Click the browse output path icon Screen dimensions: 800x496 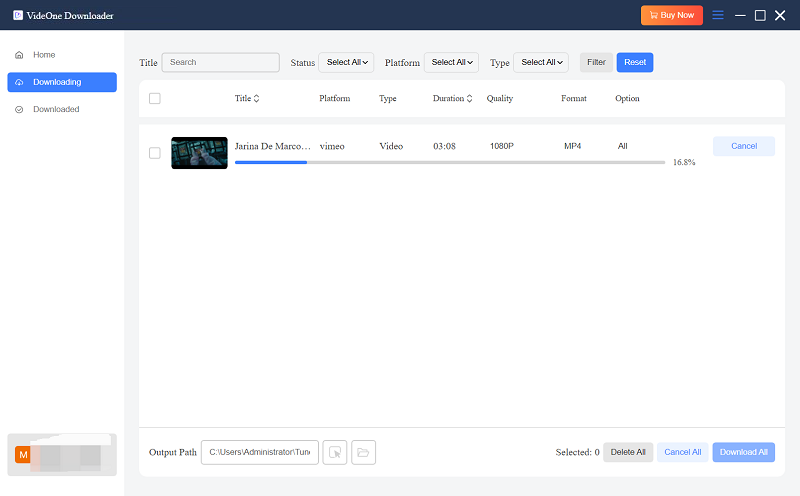pos(335,452)
